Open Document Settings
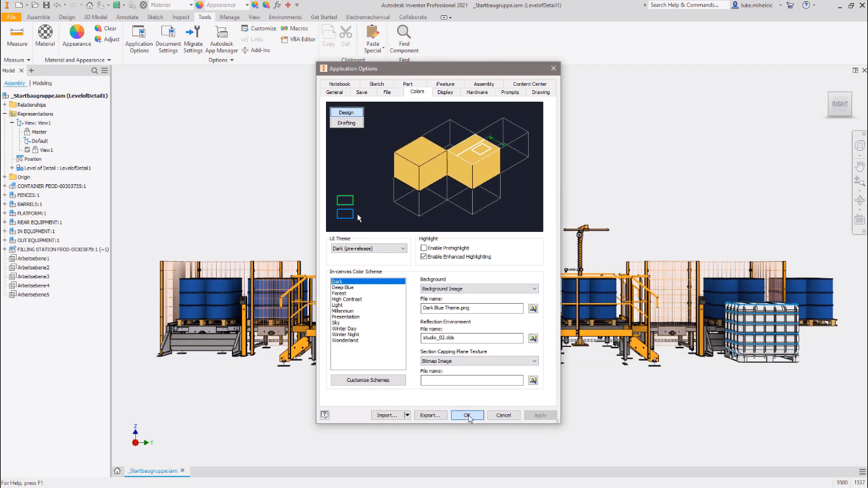 pyautogui.click(x=168, y=39)
